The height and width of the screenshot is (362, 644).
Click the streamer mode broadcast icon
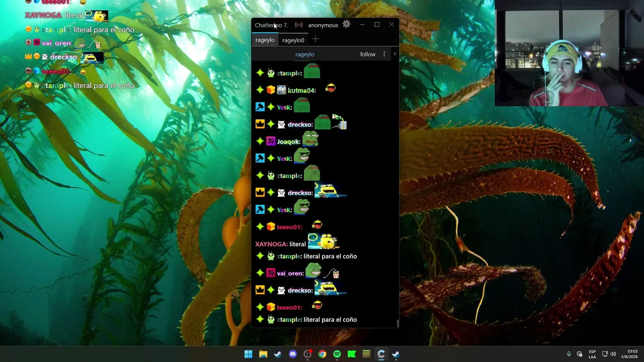click(299, 25)
